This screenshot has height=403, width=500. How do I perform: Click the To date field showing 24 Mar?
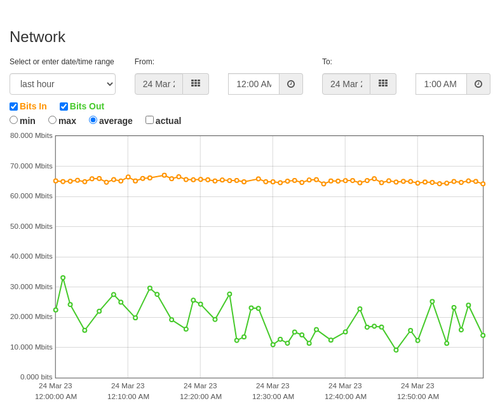click(x=346, y=84)
